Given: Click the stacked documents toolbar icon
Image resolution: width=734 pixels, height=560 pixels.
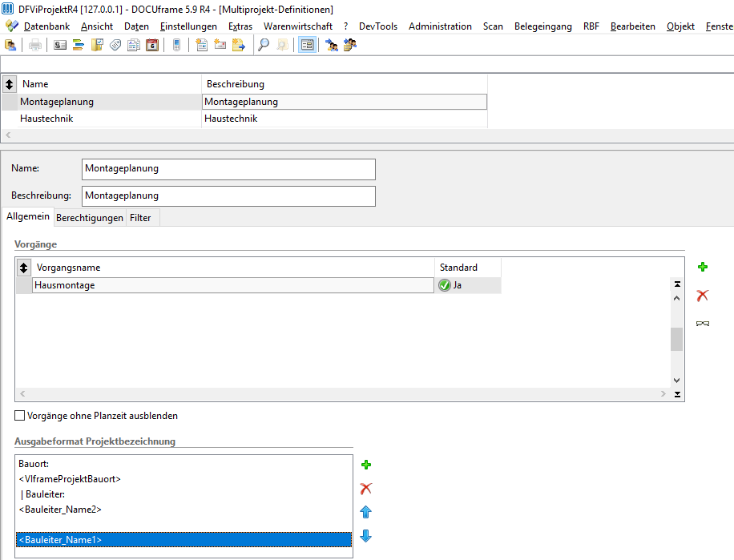Looking at the screenshot, I should tap(134, 45).
